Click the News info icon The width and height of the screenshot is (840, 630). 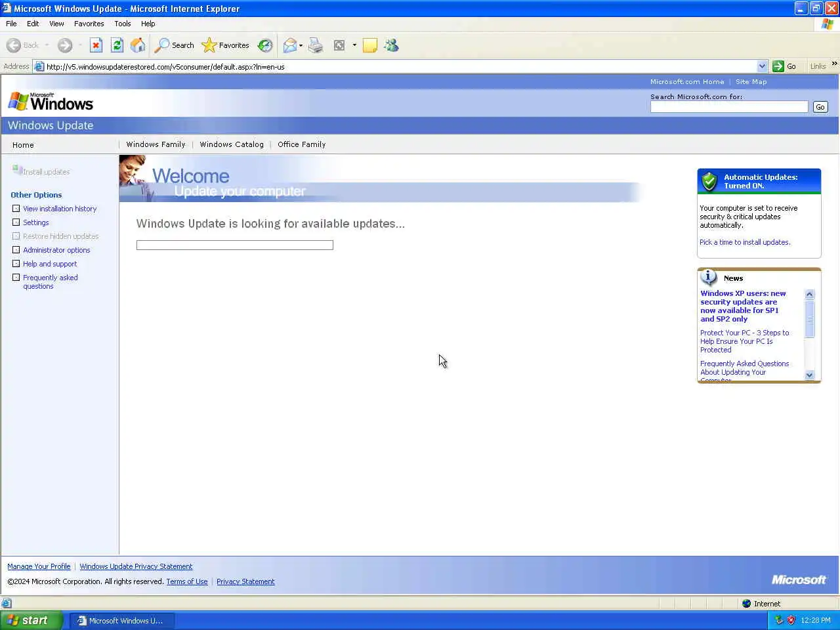click(x=709, y=277)
